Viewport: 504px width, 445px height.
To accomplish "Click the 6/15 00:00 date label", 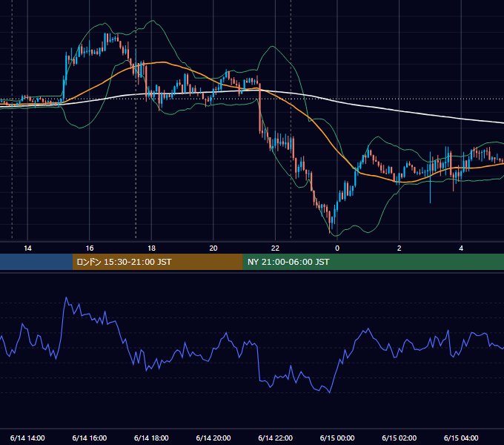I will [337, 438].
